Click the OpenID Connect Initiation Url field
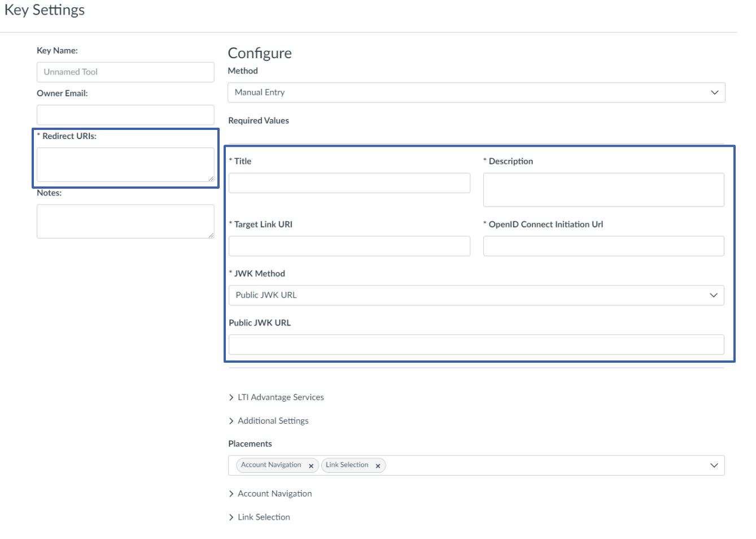The image size is (756, 539). point(604,246)
